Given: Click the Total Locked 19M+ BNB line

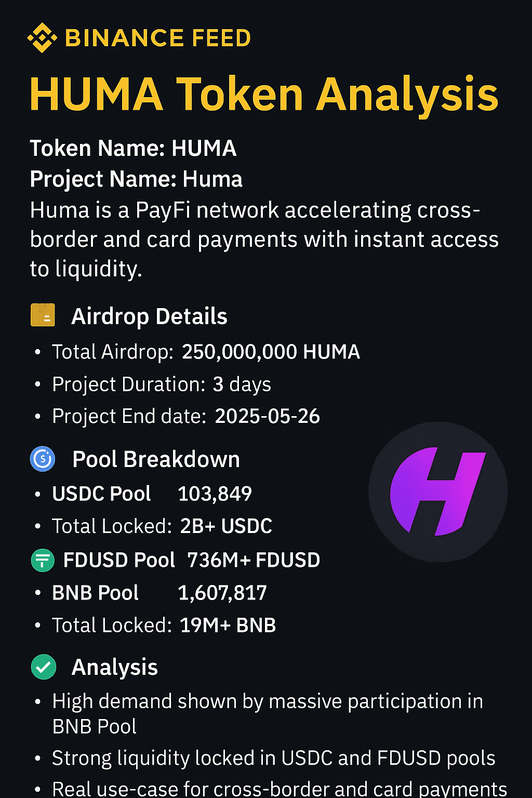Looking at the screenshot, I should pyautogui.click(x=164, y=626).
